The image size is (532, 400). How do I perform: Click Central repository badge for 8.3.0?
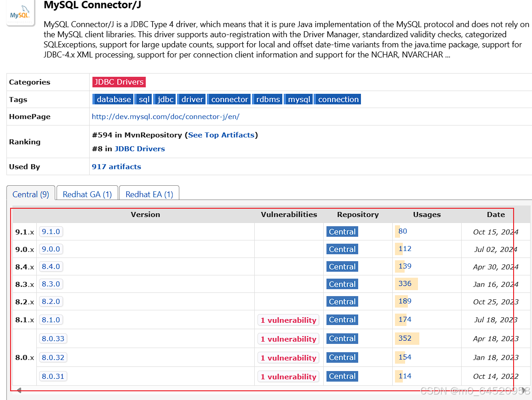tap(342, 284)
